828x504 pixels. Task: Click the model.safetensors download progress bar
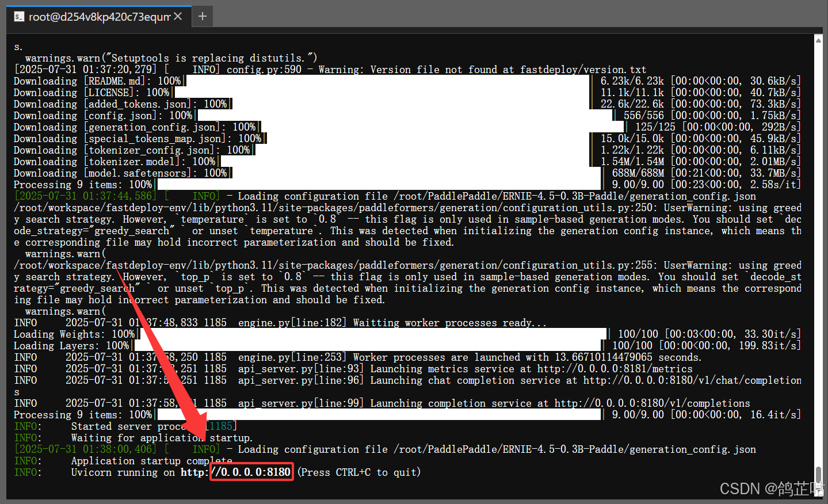tap(415, 173)
